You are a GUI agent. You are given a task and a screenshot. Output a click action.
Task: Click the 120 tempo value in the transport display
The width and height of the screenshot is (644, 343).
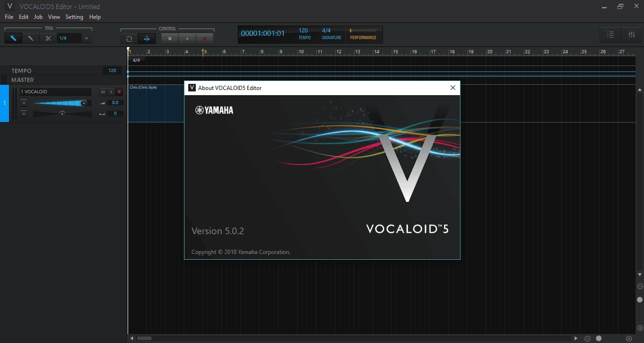click(303, 31)
